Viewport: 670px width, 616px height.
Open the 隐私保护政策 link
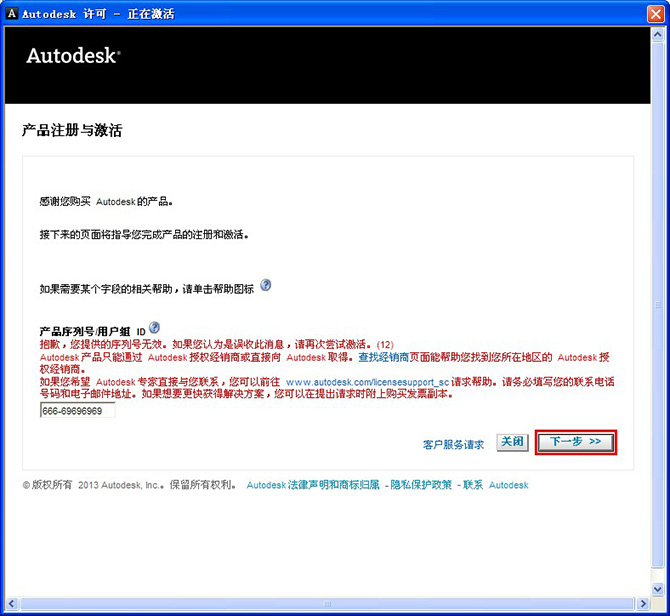421,485
